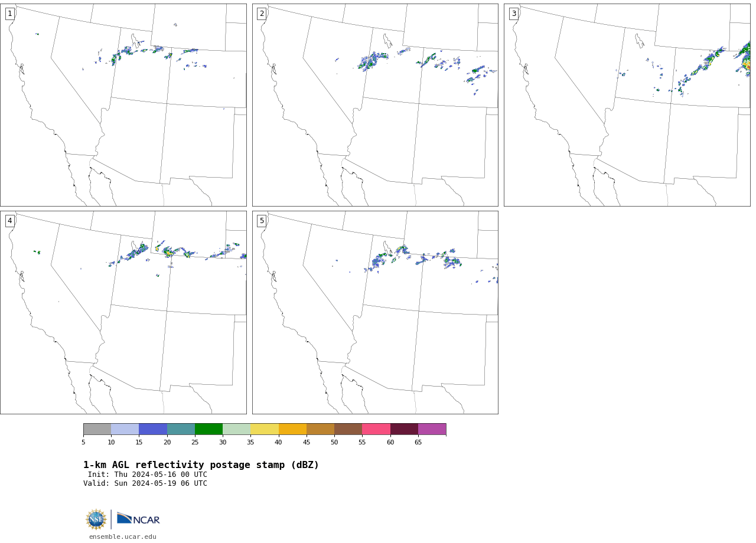The image size is (756, 543).
Task: Click the colorbar tick label 65
Action: point(418,442)
